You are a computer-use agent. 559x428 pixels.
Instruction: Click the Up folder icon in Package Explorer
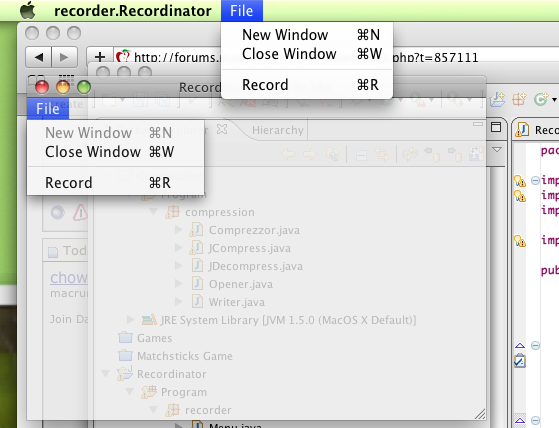[x=333, y=155]
